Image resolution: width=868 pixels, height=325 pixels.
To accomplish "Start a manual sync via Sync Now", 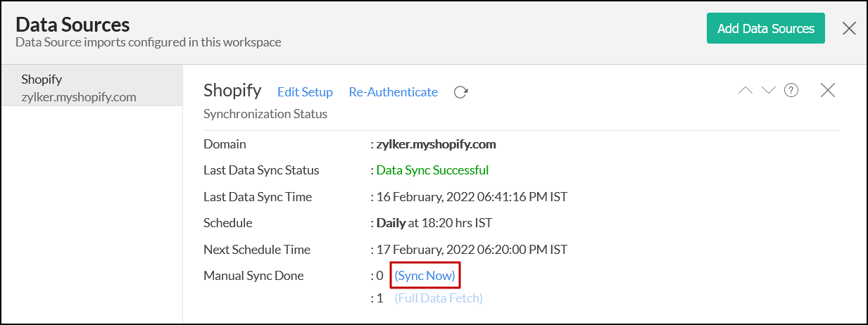I will pyautogui.click(x=424, y=276).
